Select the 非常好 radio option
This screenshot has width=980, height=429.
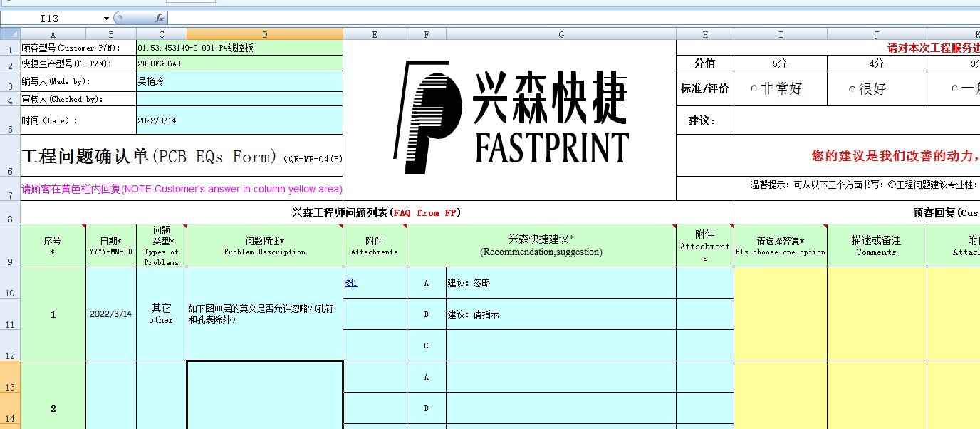776,88
